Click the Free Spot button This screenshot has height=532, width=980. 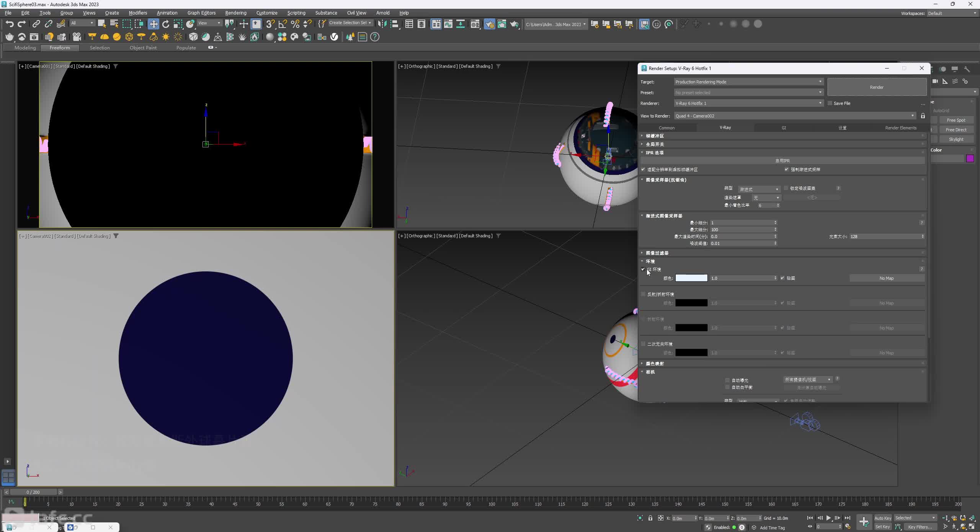tap(956, 120)
